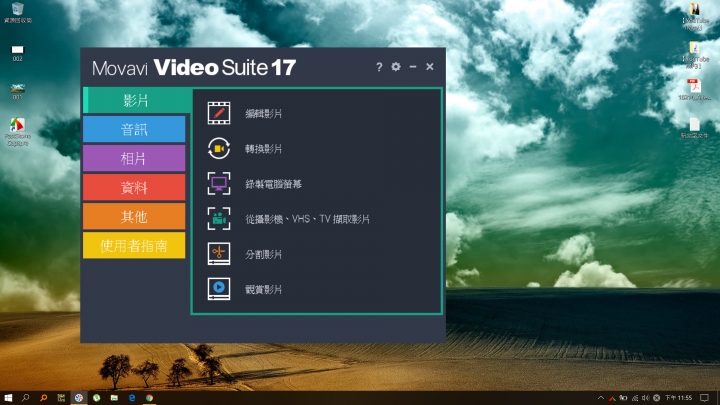Click the taskbar clock 11:55
The width and height of the screenshot is (720, 405).
(678, 398)
